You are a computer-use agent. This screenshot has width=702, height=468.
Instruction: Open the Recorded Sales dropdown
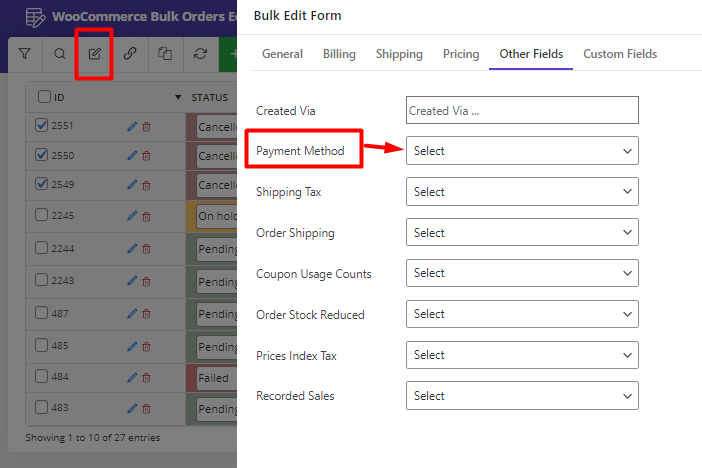(522, 395)
